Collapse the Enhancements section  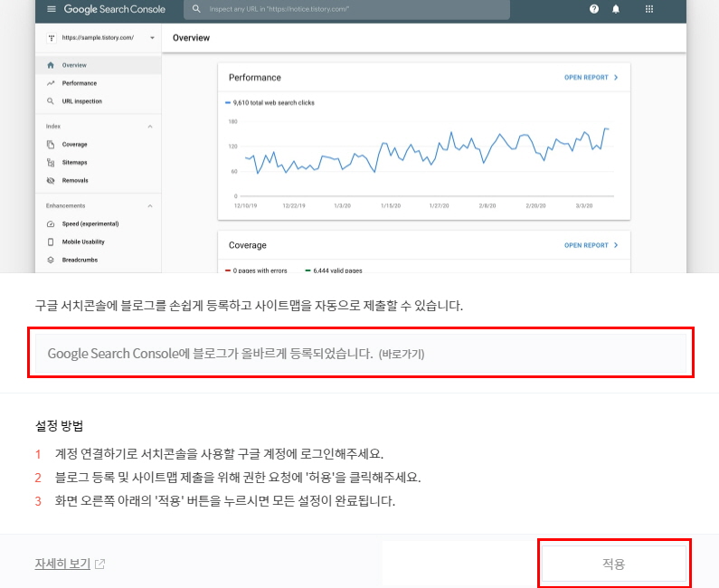point(150,206)
